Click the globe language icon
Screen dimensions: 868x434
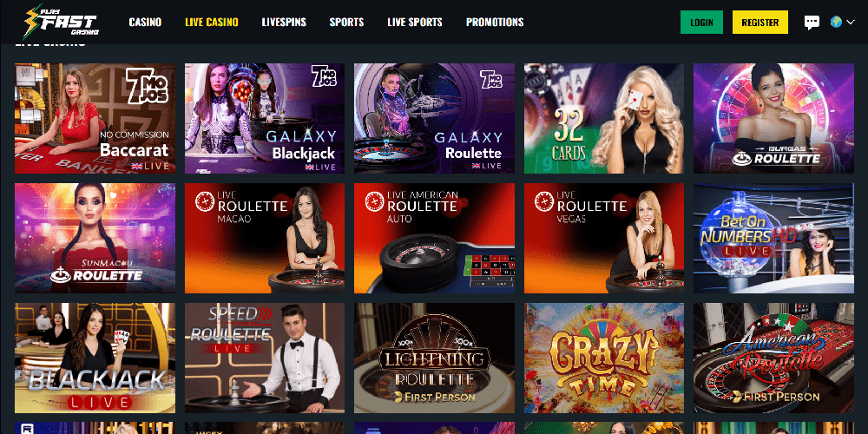(x=836, y=22)
